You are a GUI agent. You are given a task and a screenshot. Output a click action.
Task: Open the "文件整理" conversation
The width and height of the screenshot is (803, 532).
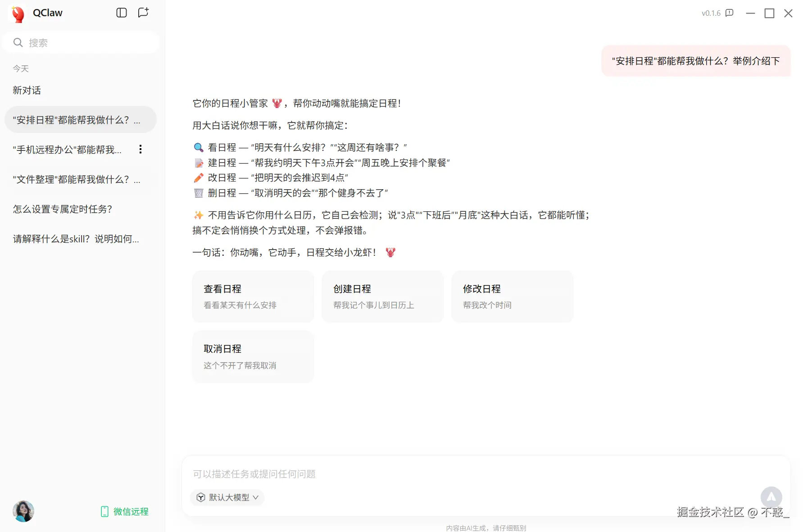[x=81, y=179]
